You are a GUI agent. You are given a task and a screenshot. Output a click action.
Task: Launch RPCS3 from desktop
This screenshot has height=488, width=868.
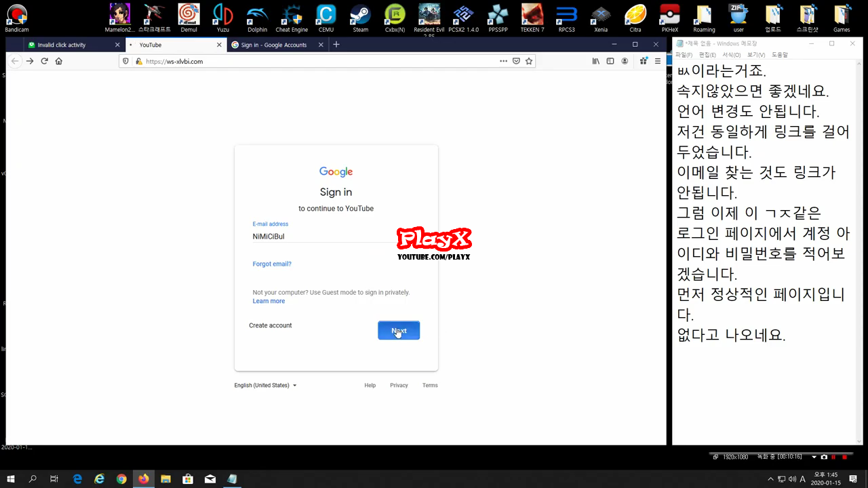pos(566,18)
